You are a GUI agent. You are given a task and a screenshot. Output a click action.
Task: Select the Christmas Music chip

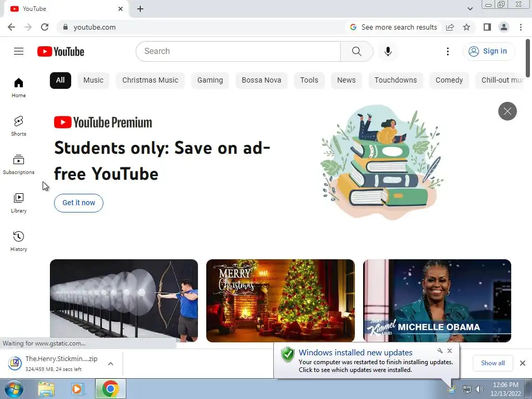coord(150,81)
